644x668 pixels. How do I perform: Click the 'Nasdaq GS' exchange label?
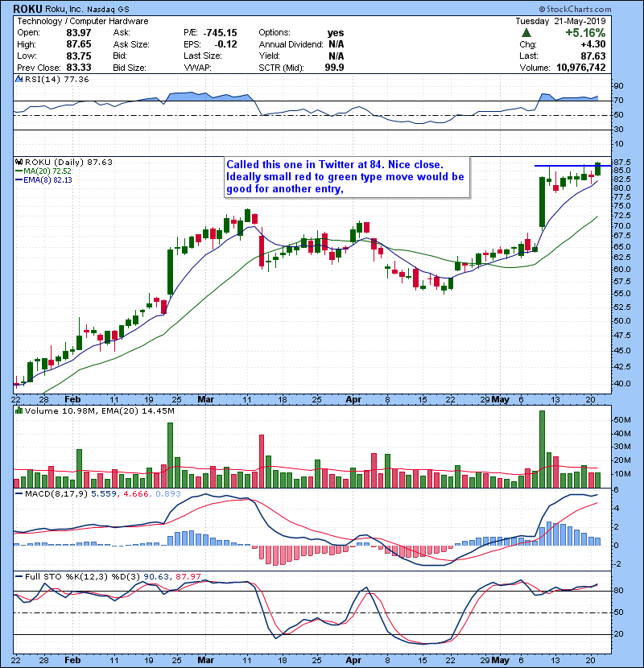pyautogui.click(x=108, y=10)
